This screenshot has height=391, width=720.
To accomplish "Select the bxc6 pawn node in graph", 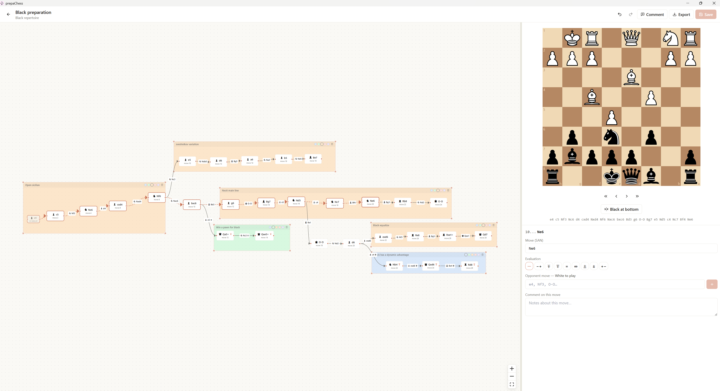I will (192, 205).
